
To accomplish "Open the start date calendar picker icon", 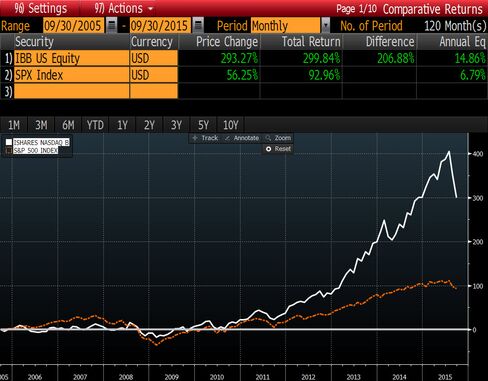I will (x=112, y=25).
